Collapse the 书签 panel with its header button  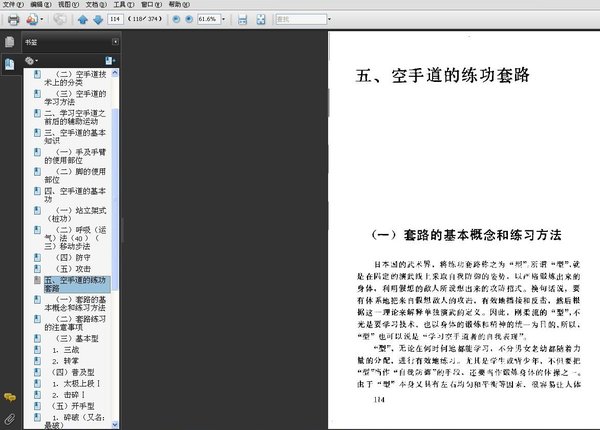[x=115, y=42]
